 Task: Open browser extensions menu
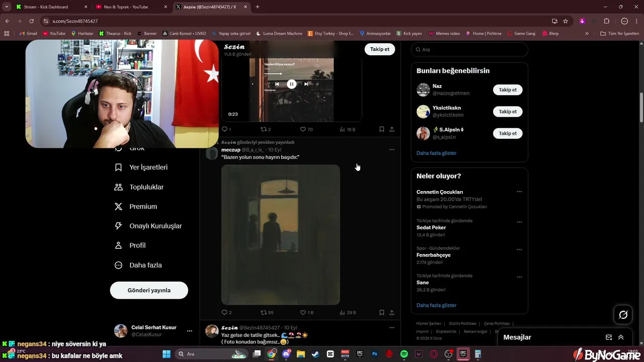pos(606,21)
